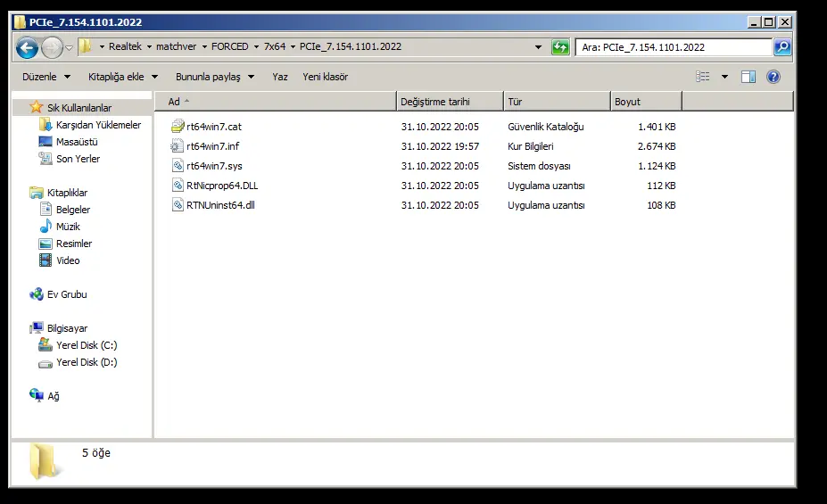The height and width of the screenshot is (504, 827).
Task: Click the folder icon in title bar
Action: 20,22
